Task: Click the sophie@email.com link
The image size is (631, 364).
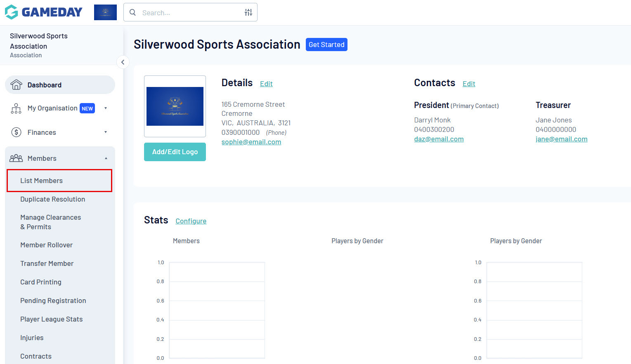Action: [x=251, y=142]
